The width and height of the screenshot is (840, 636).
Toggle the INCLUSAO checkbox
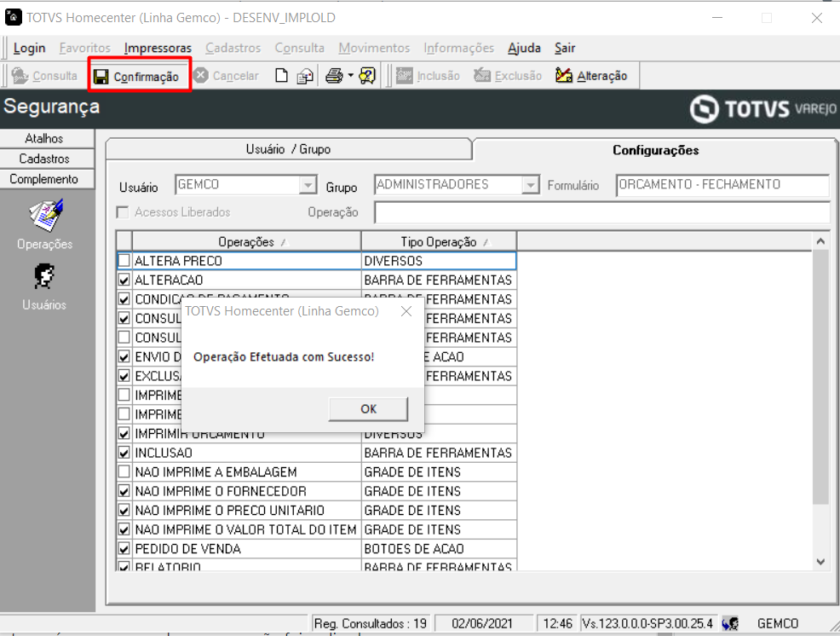pyautogui.click(x=124, y=453)
